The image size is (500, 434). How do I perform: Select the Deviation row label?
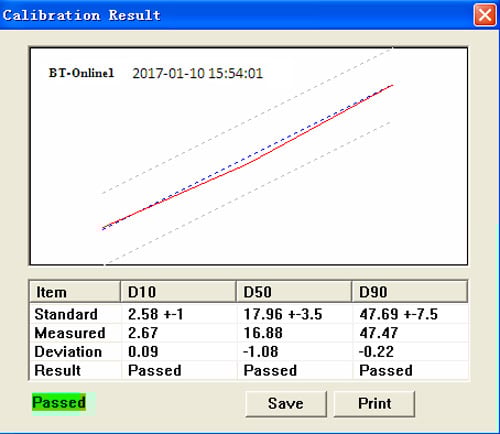68,352
